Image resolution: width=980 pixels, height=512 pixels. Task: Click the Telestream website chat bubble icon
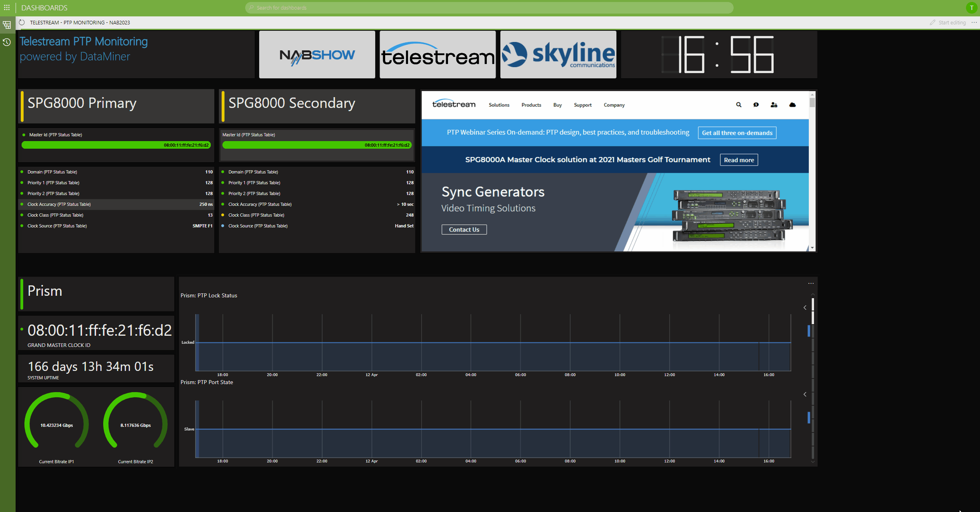tap(756, 105)
